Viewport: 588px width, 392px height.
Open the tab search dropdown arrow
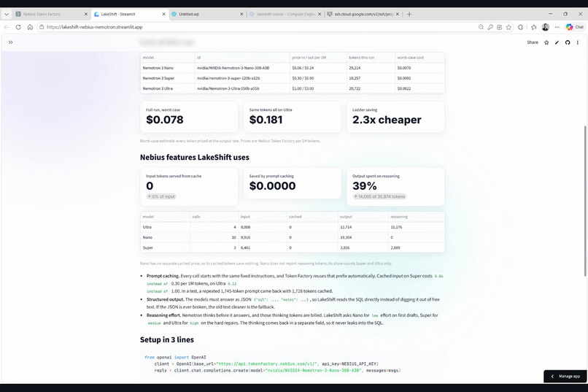(x=7, y=15)
